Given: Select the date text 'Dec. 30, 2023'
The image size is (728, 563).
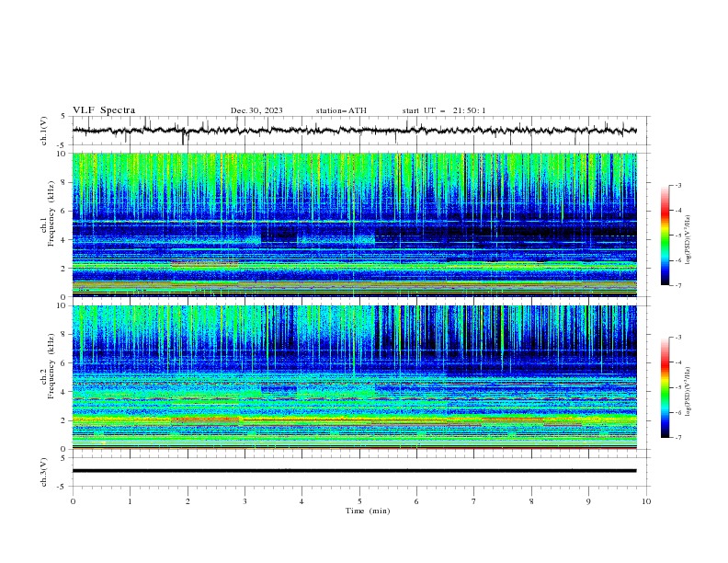Looking at the screenshot, I should (x=256, y=110).
